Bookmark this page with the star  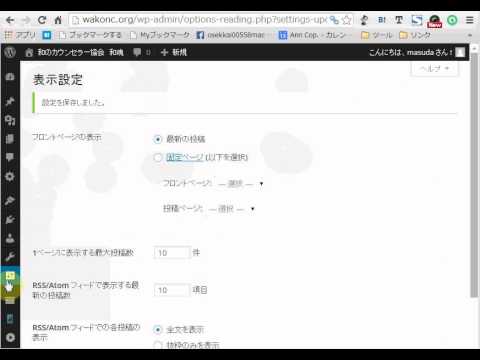pyautogui.click(x=347, y=20)
